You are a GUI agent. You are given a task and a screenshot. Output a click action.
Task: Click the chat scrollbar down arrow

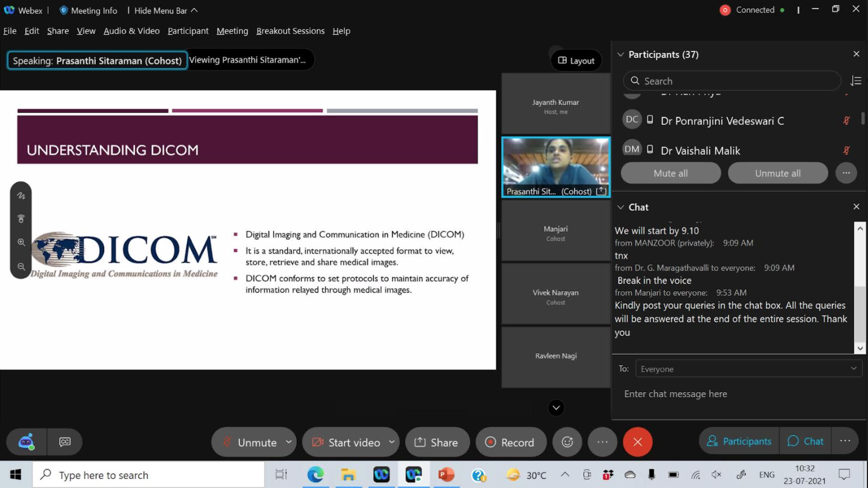point(860,348)
